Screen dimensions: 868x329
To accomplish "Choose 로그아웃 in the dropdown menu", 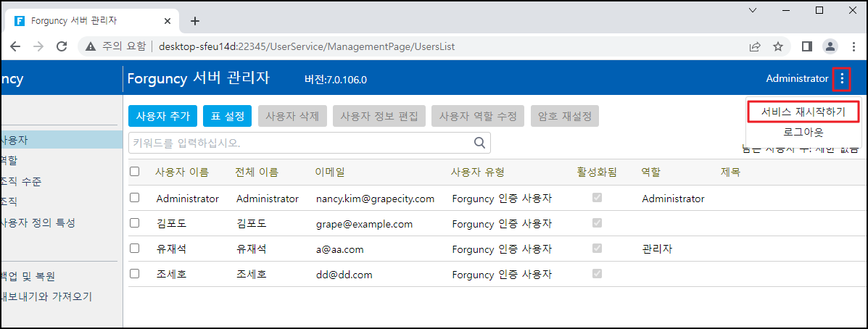I will click(803, 132).
